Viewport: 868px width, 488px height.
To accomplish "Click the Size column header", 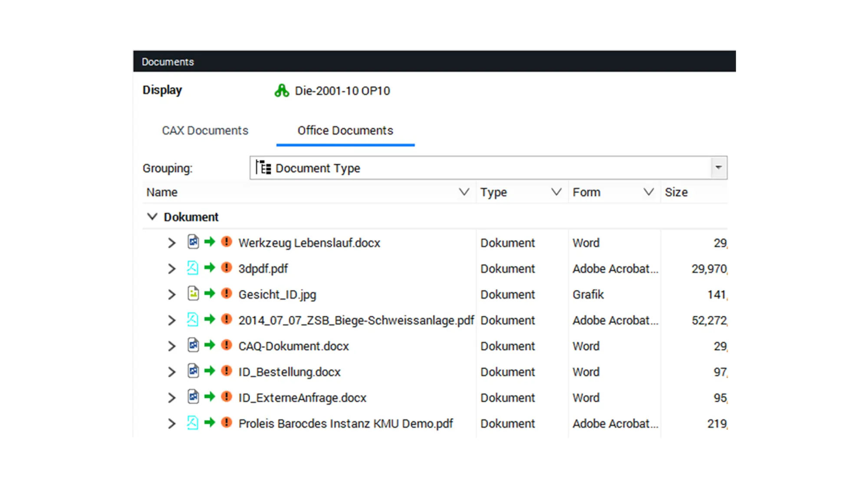I will pyautogui.click(x=694, y=192).
